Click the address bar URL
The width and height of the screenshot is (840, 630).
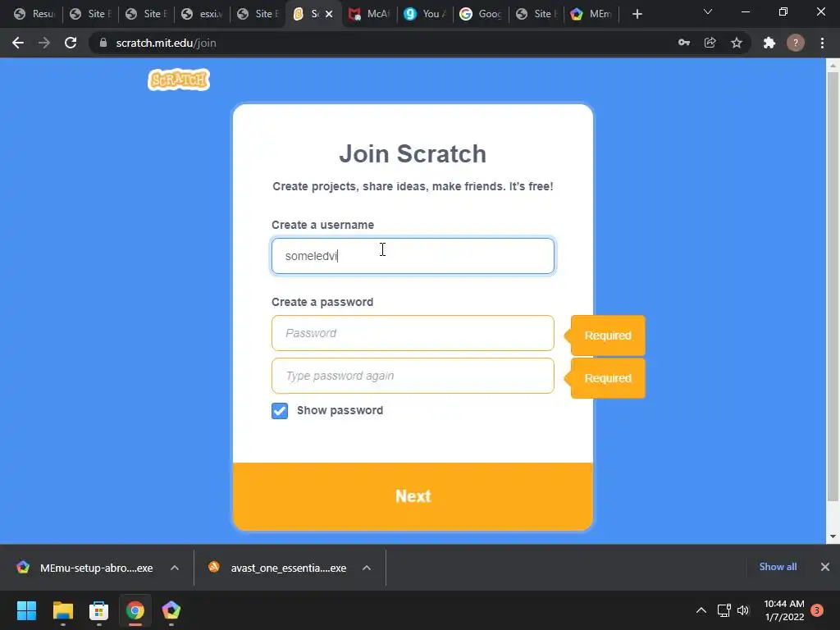pyautogui.click(x=166, y=43)
